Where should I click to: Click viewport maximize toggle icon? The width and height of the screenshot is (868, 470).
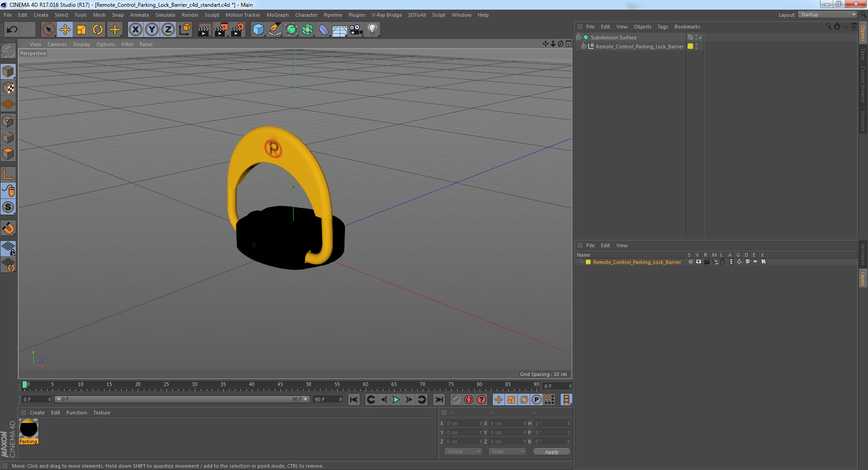coord(568,44)
